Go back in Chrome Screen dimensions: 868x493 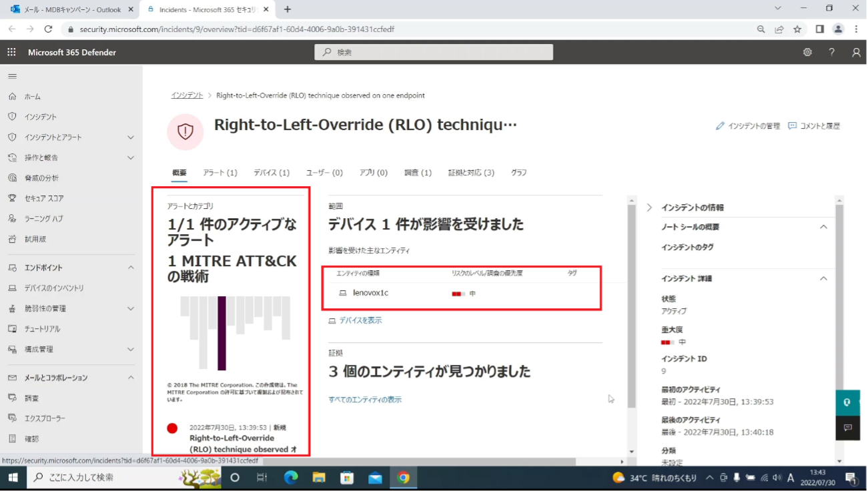click(x=12, y=29)
